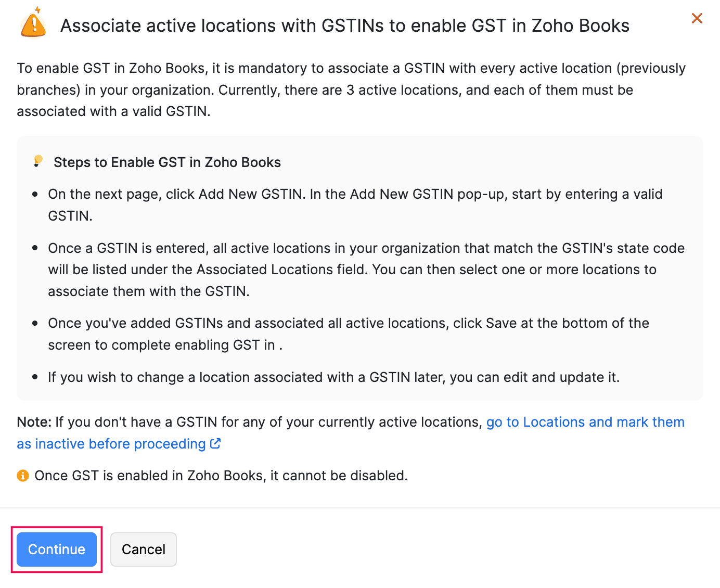
Task: Click the step about changing location later
Action: pyautogui.click(x=333, y=377)
